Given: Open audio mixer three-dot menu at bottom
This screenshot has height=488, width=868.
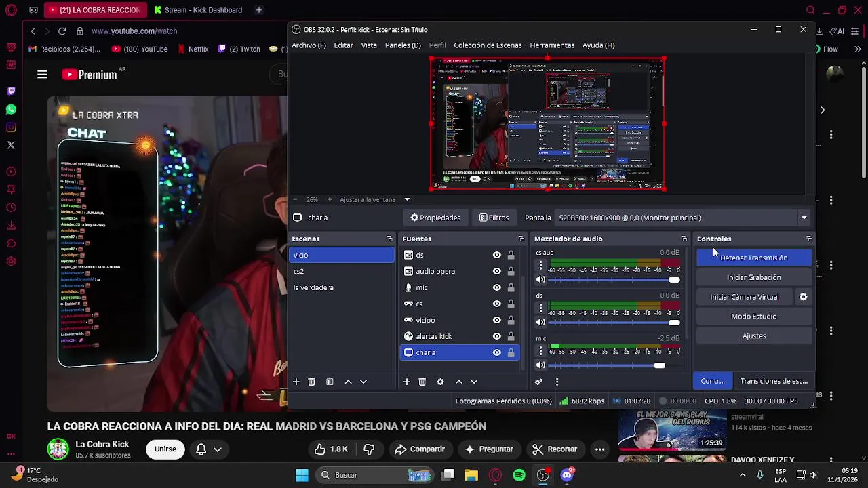Looking at the screenshot, I should [x=557, y=382].
